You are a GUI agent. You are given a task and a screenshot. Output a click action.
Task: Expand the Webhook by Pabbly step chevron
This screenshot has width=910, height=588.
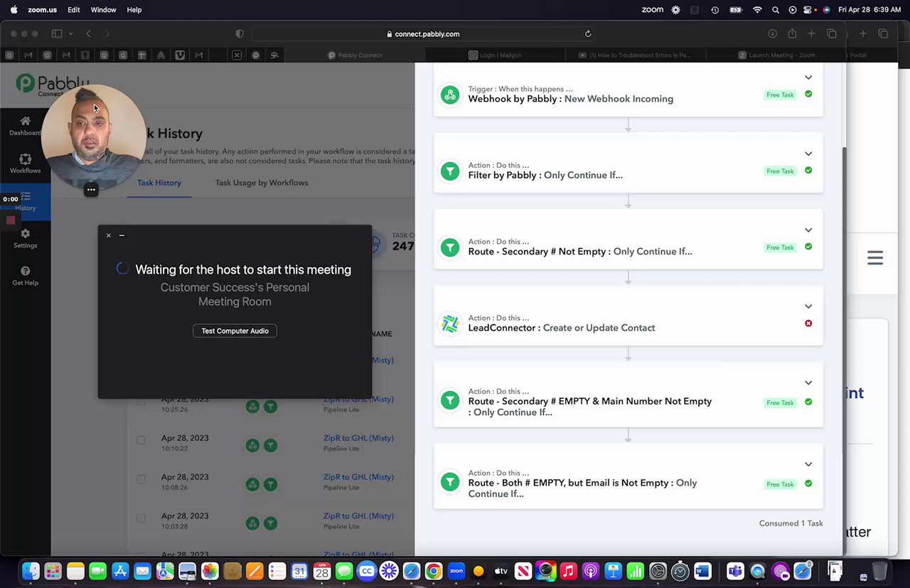tap(808, 77)
